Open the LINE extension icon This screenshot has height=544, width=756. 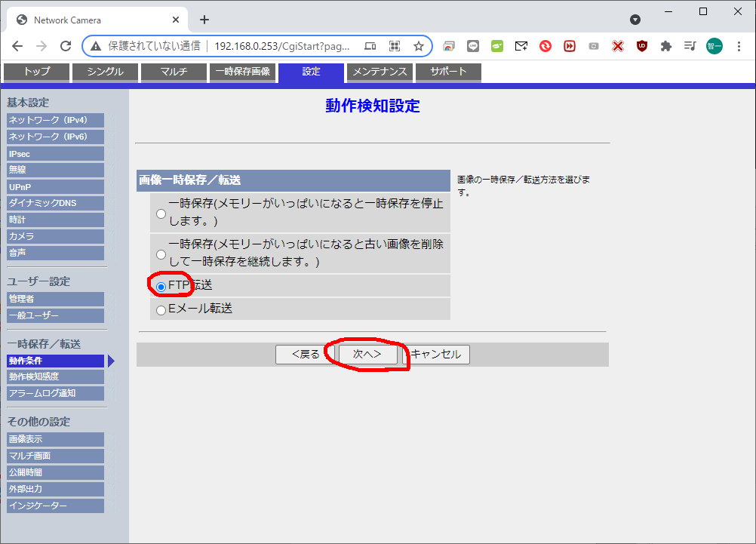(473, 46)
